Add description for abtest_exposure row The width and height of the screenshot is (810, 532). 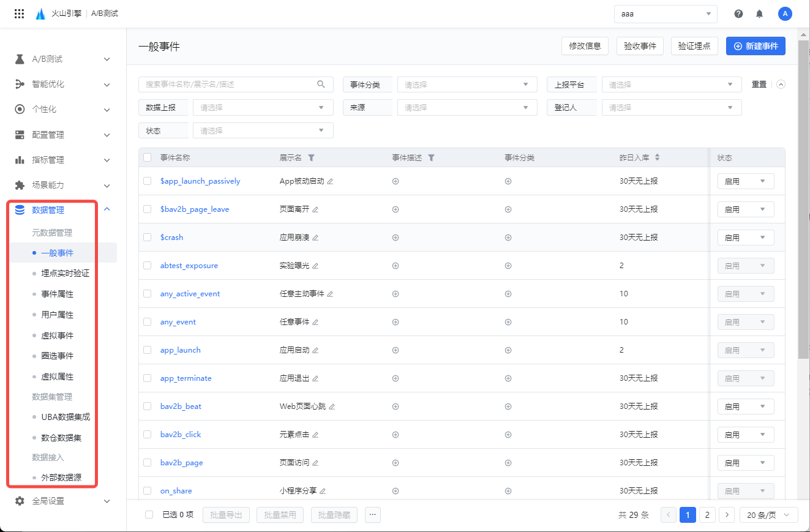pyautogui.click(x=396, y=266)
